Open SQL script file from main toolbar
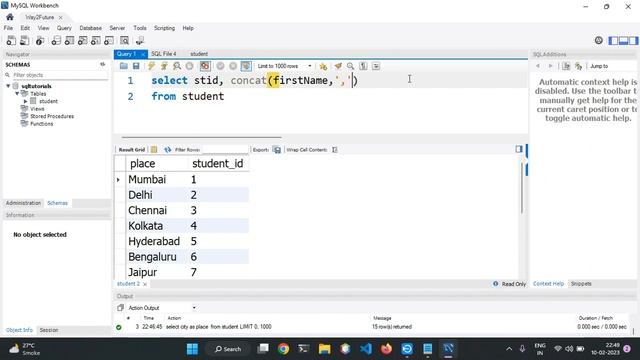The height and width of the screenshot is (360, 640). (24, 40)
